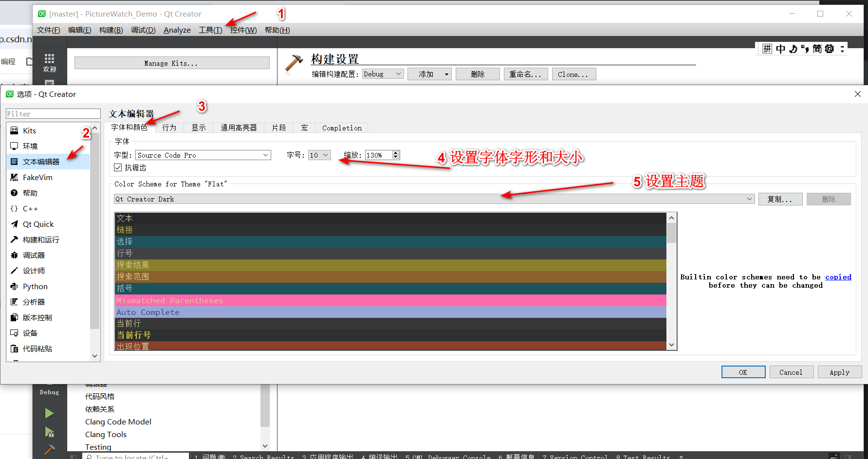Click the 复制... copy scheme button
Screen dimensions: 868x459
[780, 199]
